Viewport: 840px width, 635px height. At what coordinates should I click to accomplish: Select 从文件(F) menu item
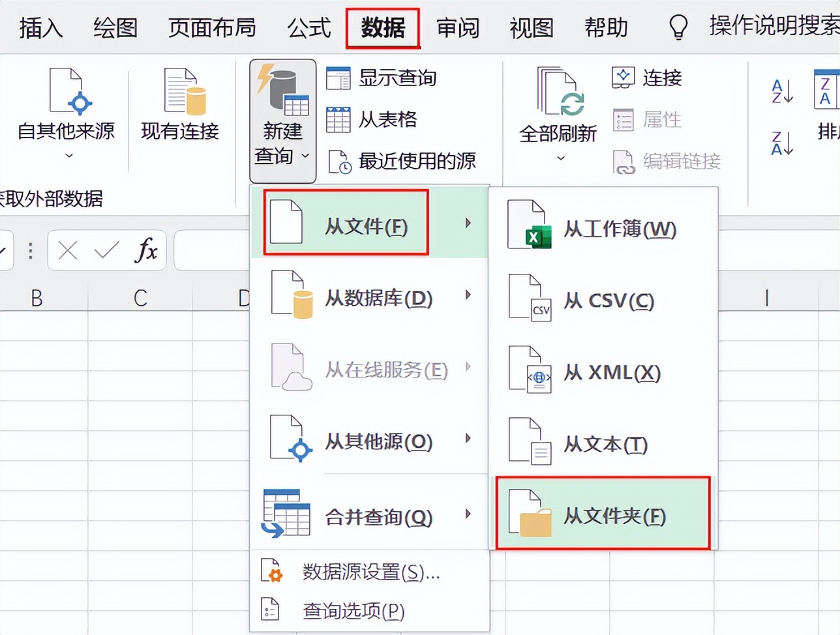point(370,222)
